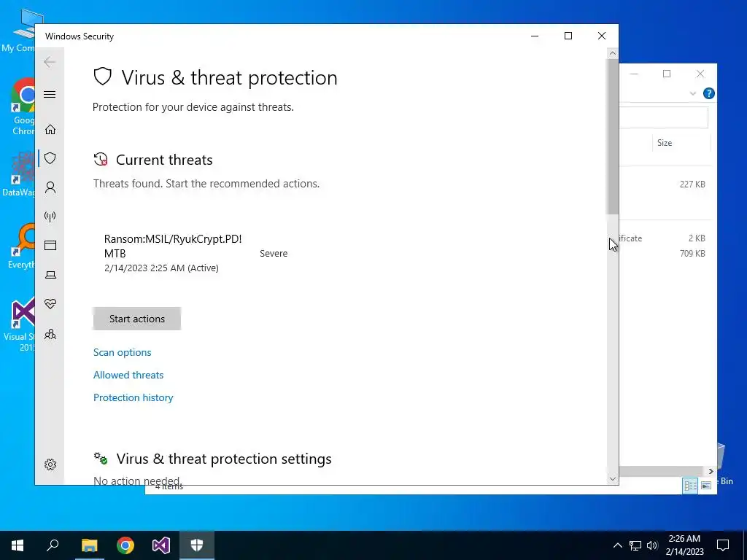Open the Family options icon
The height and width of the screenshot is (560, 747).
[50, 334]
